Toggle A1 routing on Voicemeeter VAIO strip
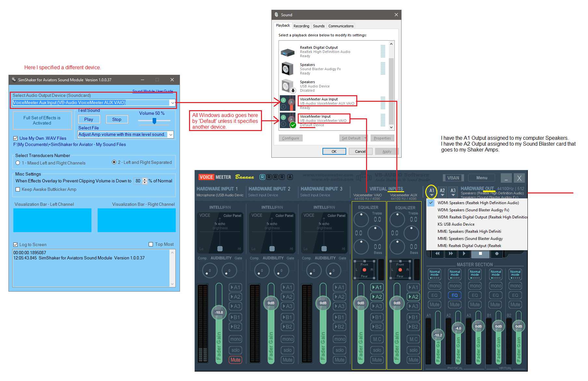The image size is (588, 381). tap(377, 287)
